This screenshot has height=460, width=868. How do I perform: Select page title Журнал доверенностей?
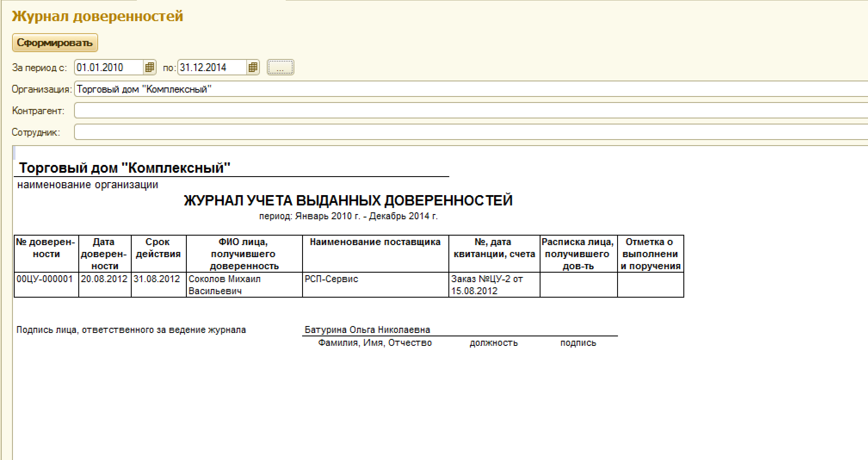[97, 16]
